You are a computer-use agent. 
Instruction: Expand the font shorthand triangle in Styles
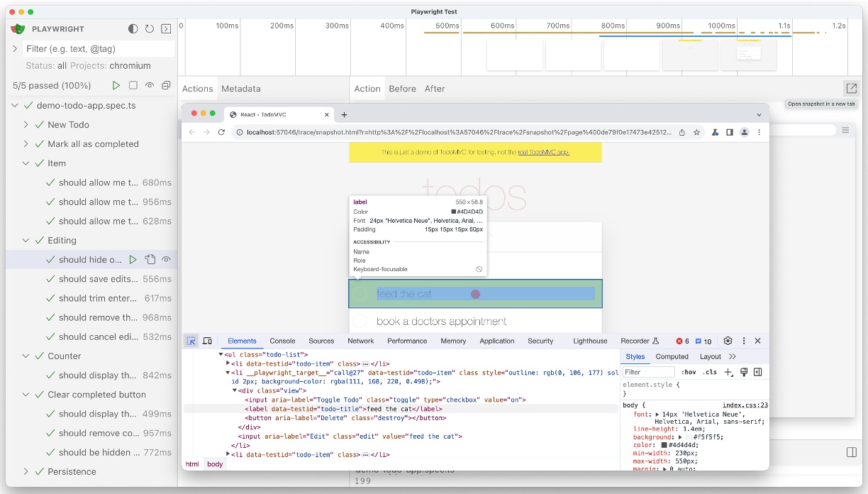click(x=657, y=414)
